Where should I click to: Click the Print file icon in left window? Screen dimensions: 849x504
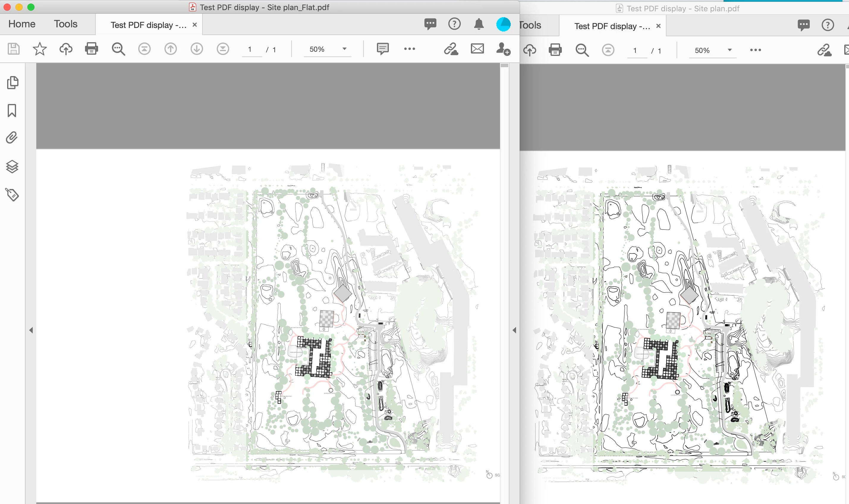coord(91,49)
